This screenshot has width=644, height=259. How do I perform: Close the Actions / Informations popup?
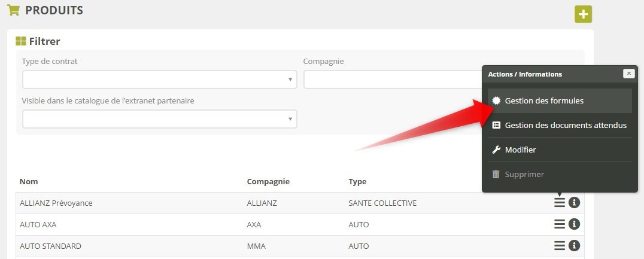coord(628,74)
